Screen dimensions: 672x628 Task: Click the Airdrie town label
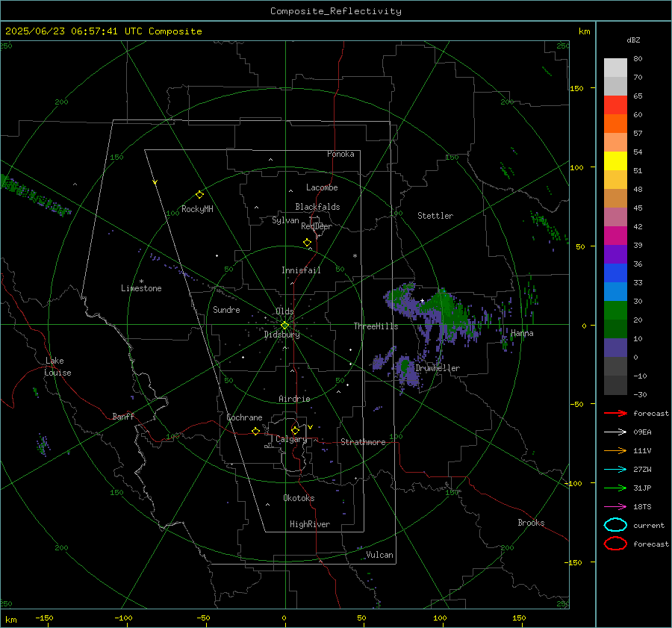(x=294, y=399)
